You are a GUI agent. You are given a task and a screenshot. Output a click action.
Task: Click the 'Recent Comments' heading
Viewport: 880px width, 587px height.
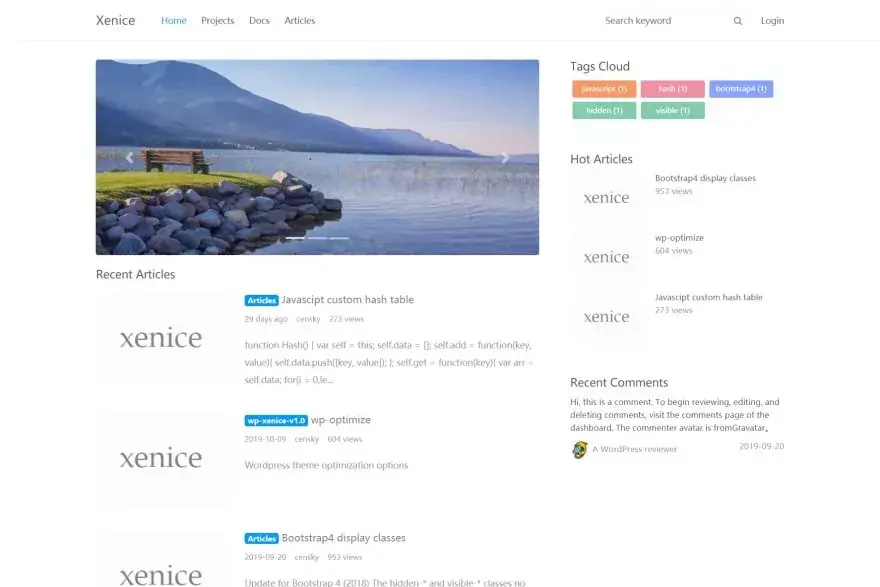pos(619,382)
